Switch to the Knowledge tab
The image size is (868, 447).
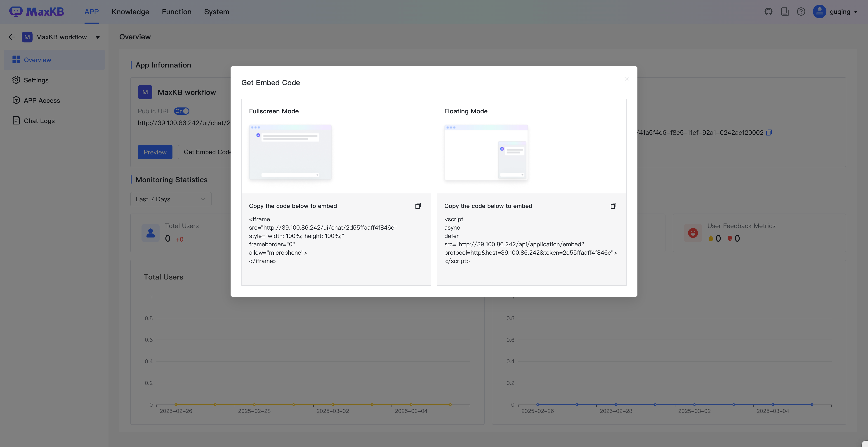(130, 12)
